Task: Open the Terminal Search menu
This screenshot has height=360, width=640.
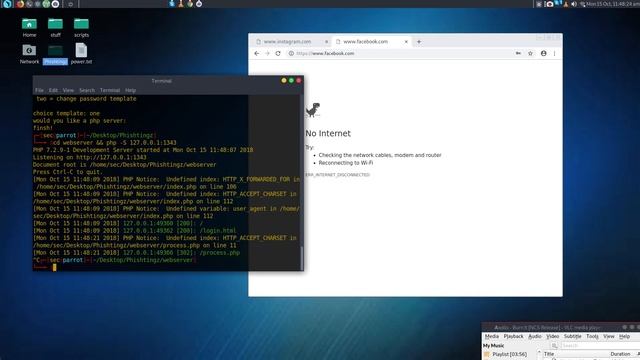Action: (87, 90)
